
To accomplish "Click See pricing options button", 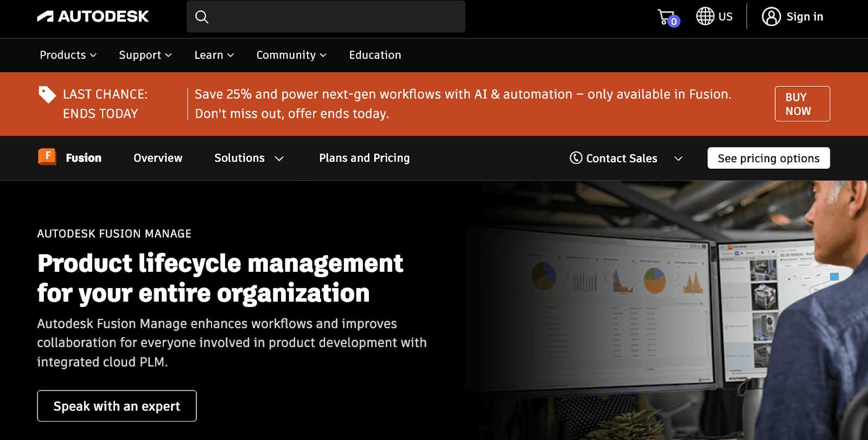I will click(x=769, y=158).
